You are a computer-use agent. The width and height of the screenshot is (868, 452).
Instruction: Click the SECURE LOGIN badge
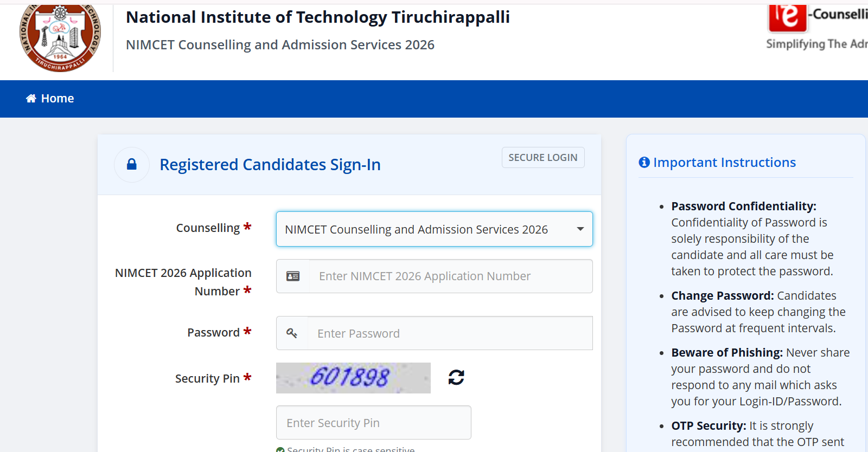pyautogui.click(x=543, y=158)
